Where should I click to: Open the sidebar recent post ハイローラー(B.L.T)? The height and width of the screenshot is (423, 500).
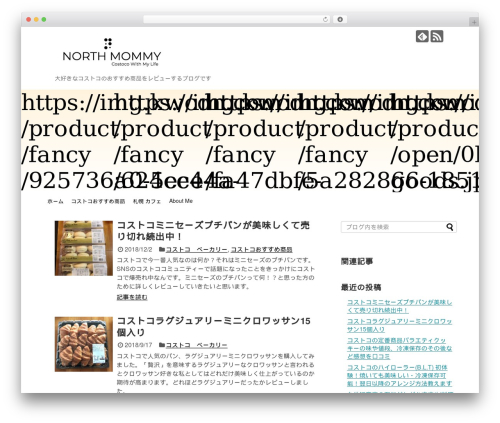point(399,375)
